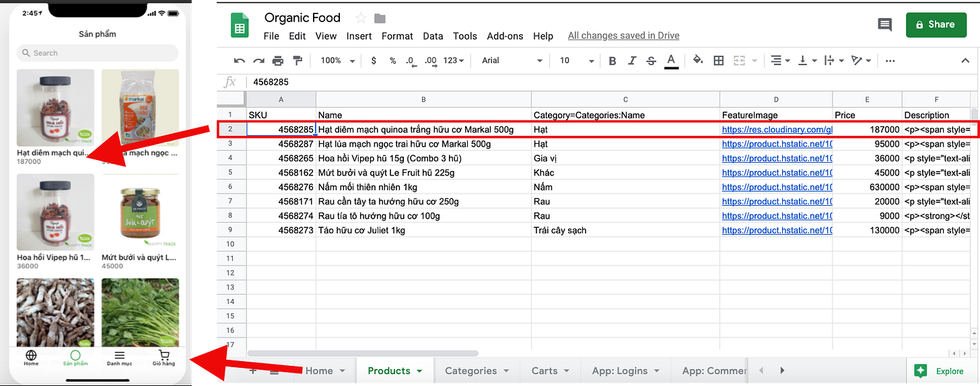Switch to the Carts sheet tab
The width and height of the screenshot is (980, 386).
(551, 371)
